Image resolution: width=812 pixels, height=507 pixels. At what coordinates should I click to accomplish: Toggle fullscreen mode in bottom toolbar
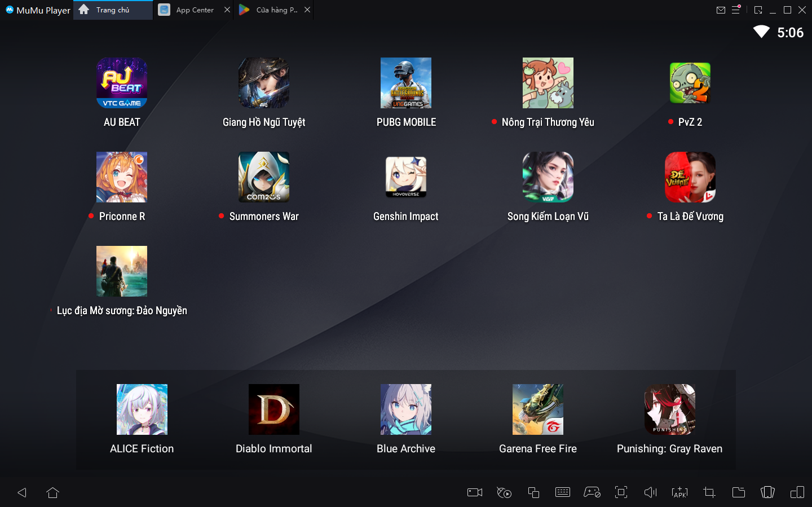pyautogui.click(x=621, y=492)
